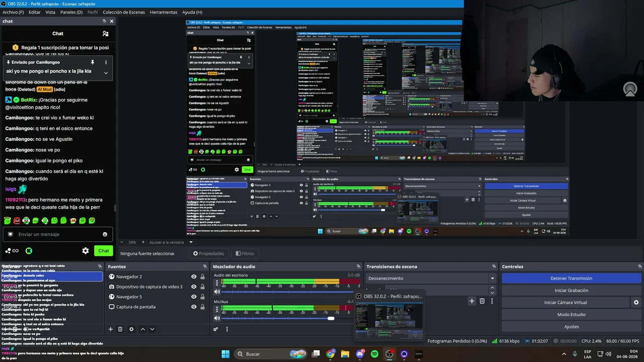Open the Vista menu
The image size is (644, 362).
coord(50,12)
